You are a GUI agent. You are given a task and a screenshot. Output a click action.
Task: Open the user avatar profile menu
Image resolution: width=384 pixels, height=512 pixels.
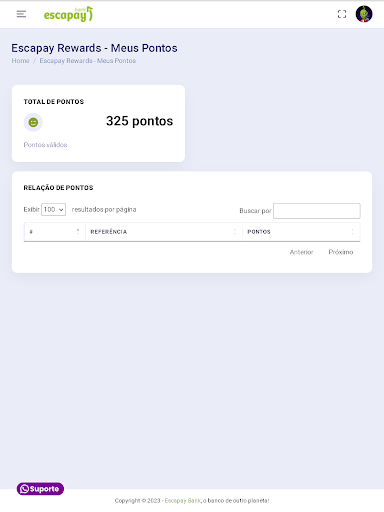pos(364,14)
